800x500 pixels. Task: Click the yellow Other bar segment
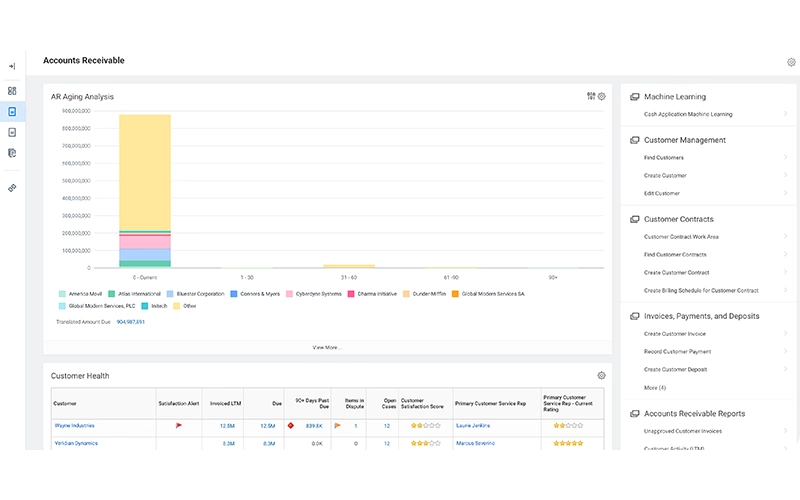(145, 172)
